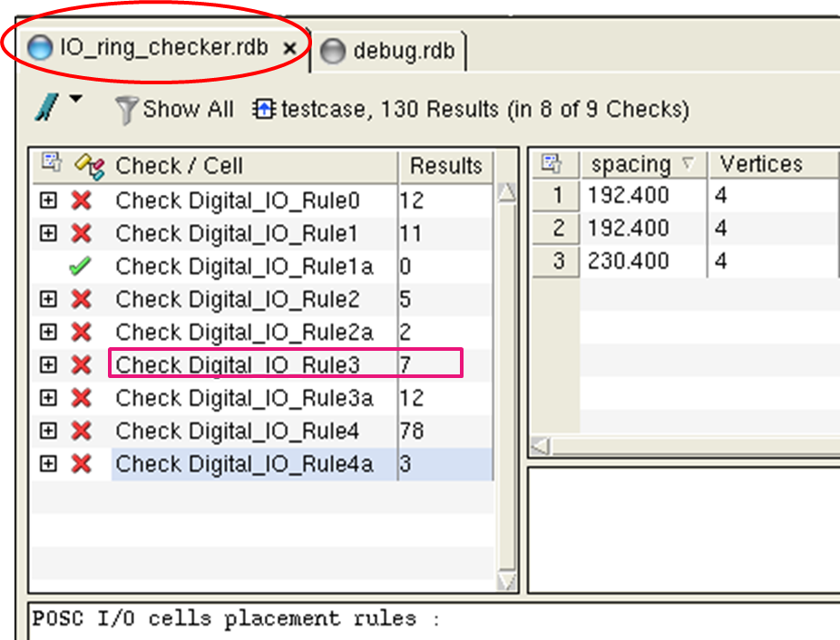
Task: Select Check Digital_IO_Rule4a row
Action: 262,464
